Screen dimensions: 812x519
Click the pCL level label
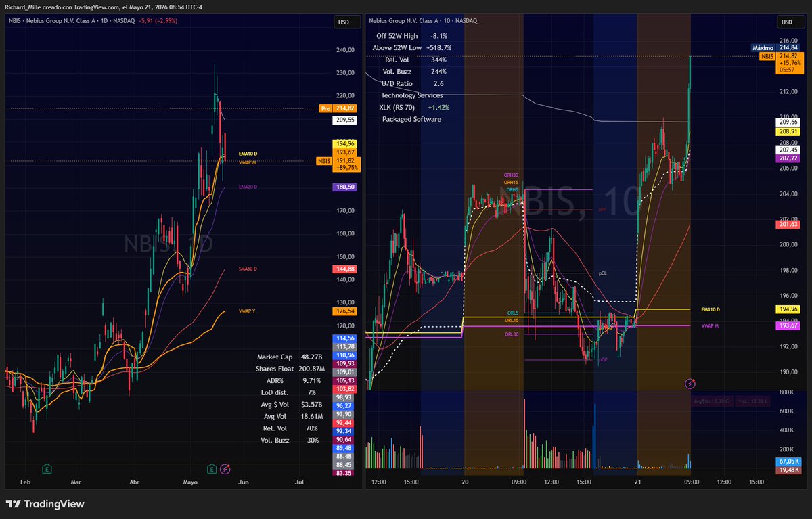pyautogui.click(x=602, y=273)
